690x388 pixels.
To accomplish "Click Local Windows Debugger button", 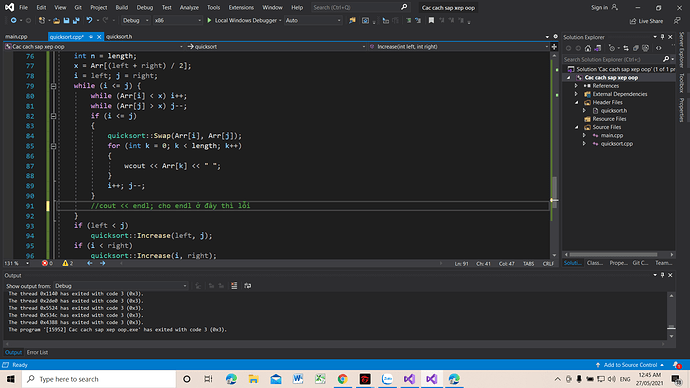I will 245,20.
